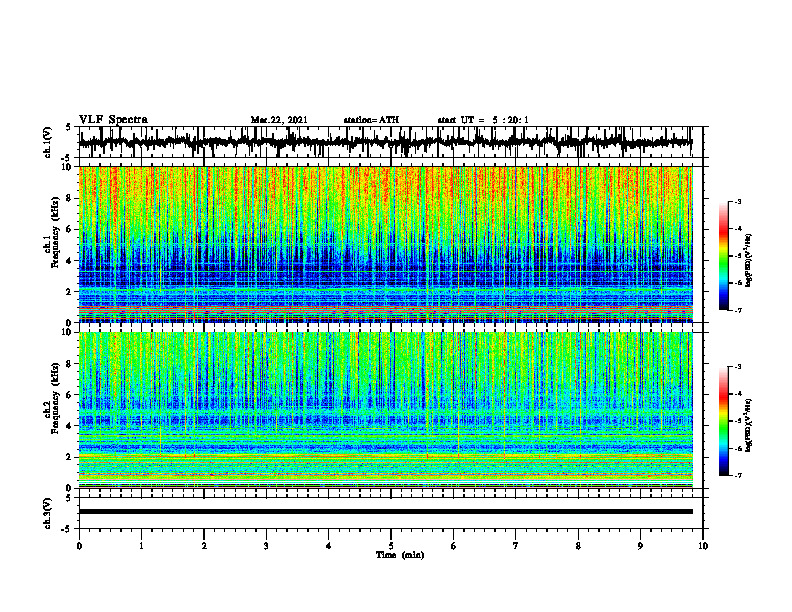
Task: Click the "station=ATH" label
Action: (x=371, y=120)
